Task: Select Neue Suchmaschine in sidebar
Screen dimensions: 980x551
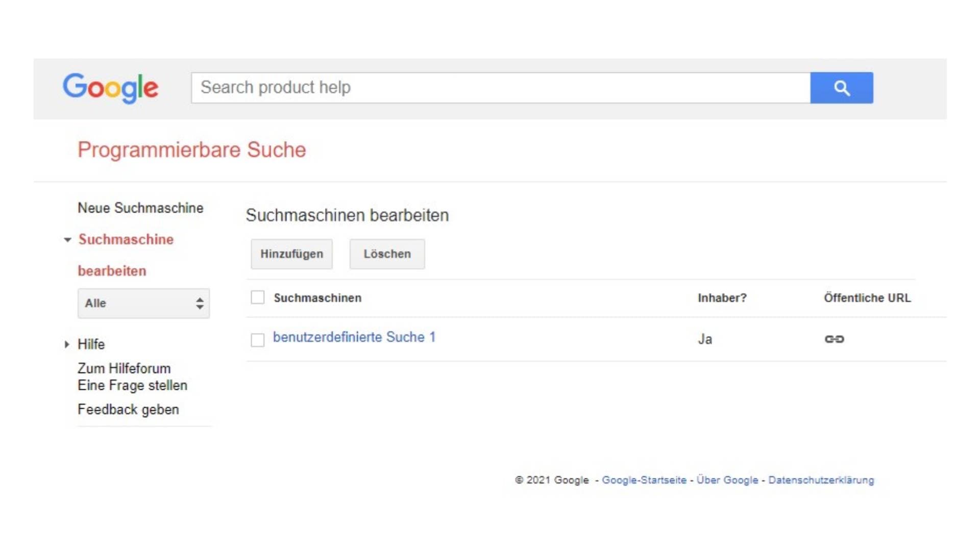Action: pyautogui.click(x=140, y=208)
